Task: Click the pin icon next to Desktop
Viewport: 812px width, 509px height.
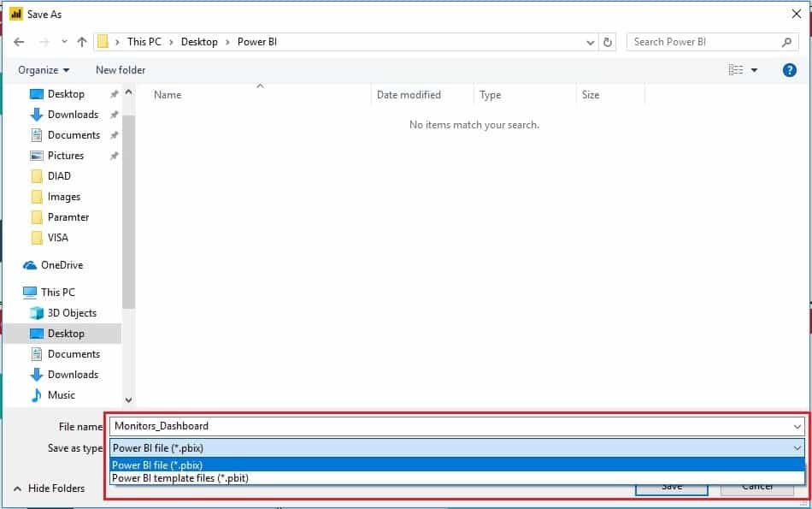Action: [114, 94]
